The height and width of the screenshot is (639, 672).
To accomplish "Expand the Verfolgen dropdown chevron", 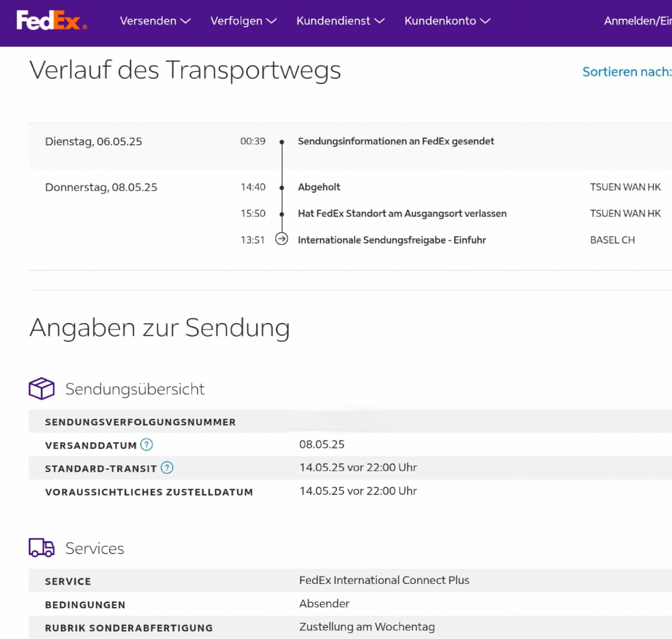I will pos(271,21).
